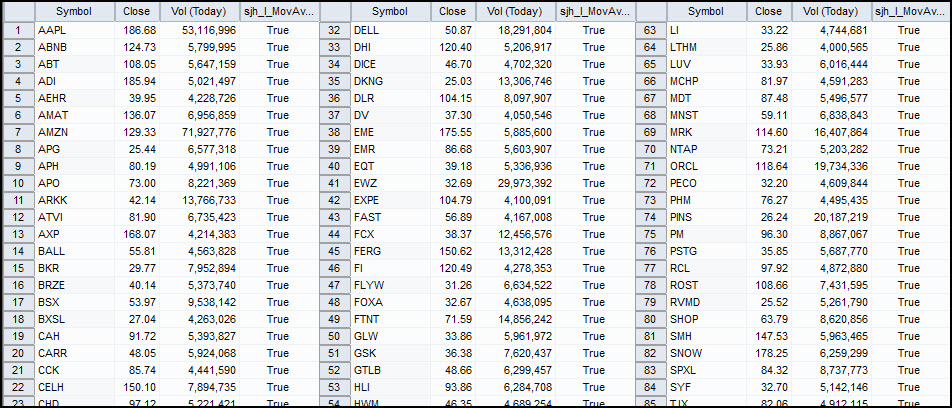Select EWZ volume 29,973,392
The width and height of the screenshot is (952, 408).
click(x=515, y=183)
